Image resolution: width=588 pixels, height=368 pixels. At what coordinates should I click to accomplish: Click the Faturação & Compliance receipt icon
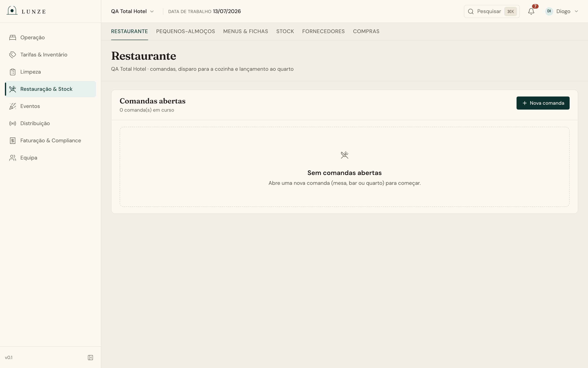click(x=13, y=141)
